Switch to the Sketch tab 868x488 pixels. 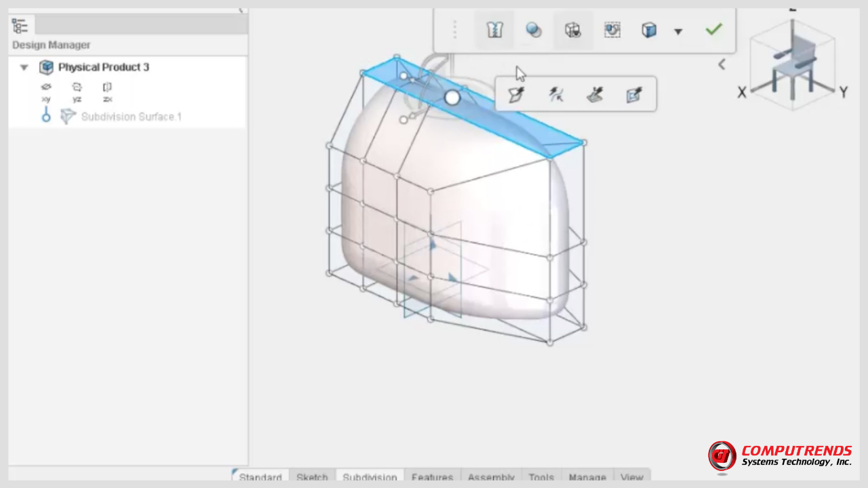(x=312, y=477)
